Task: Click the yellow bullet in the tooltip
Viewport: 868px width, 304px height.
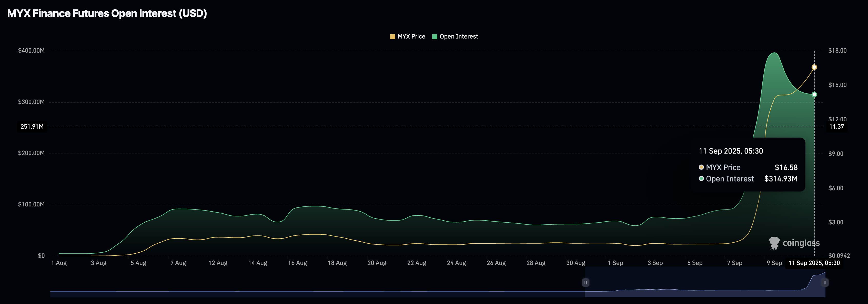Action: [x=701, y=167]
